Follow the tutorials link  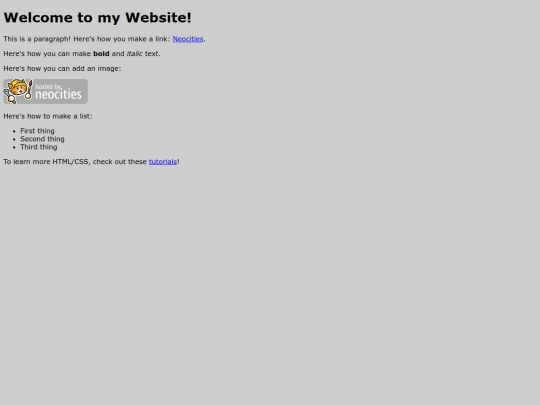tap(163, 162)
